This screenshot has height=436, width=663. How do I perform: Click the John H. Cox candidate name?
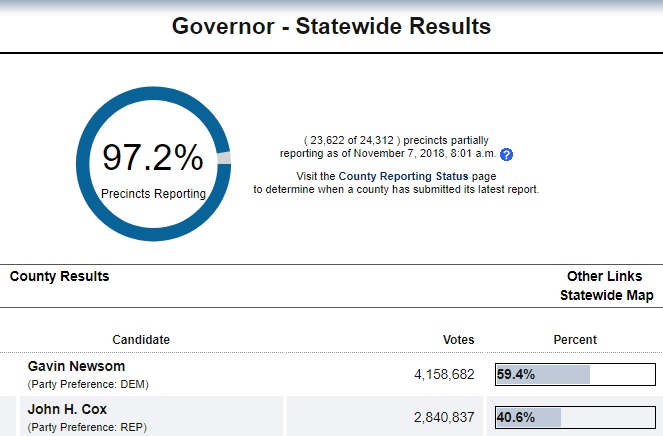tap(67, 409)
